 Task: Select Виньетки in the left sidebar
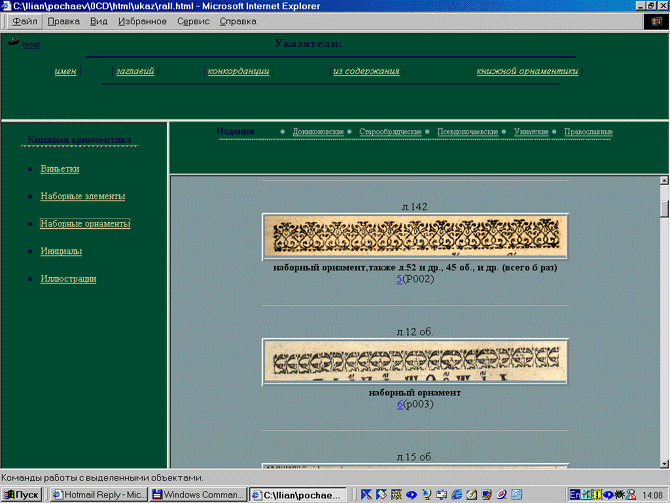click(x=60, y=169)
